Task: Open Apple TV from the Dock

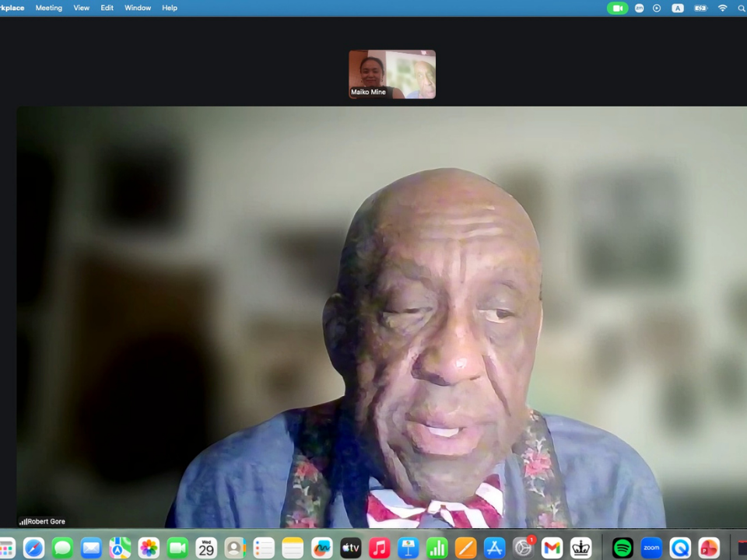Action: [x=350, y=548]
